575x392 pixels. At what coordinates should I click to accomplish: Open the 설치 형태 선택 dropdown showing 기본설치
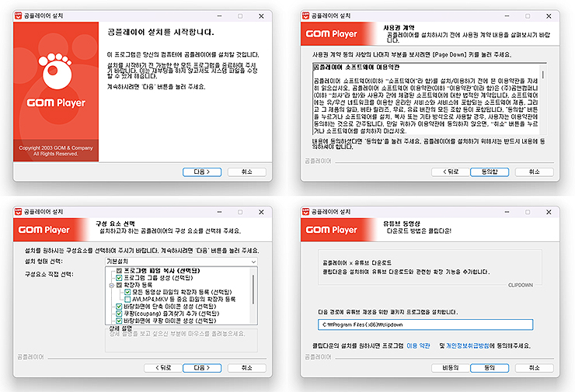pos(181,262)
